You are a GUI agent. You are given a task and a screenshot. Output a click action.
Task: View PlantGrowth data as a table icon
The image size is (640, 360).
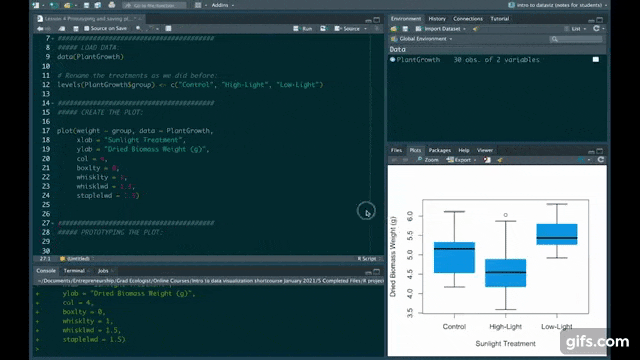tap(596, 60)
